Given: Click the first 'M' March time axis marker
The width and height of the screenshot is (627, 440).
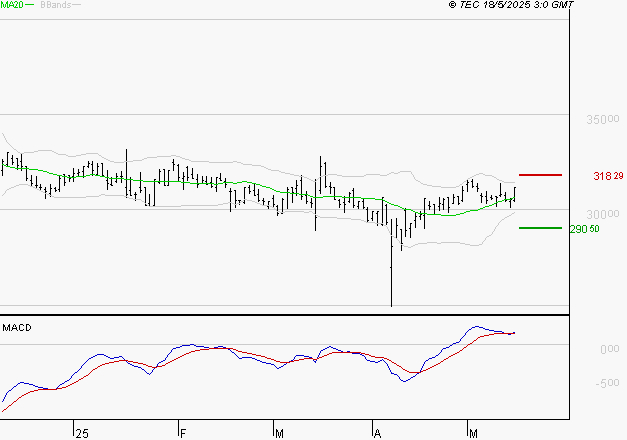Looking at the screenshot, I should 278,433.
